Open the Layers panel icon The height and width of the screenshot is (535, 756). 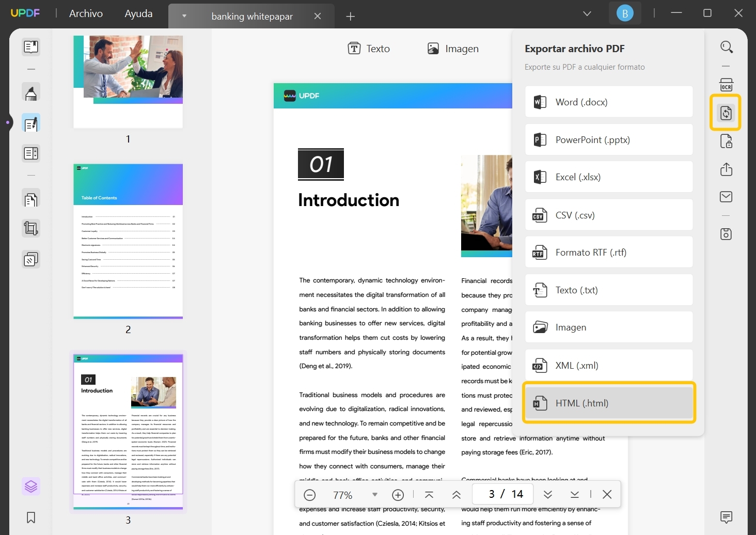31,486
